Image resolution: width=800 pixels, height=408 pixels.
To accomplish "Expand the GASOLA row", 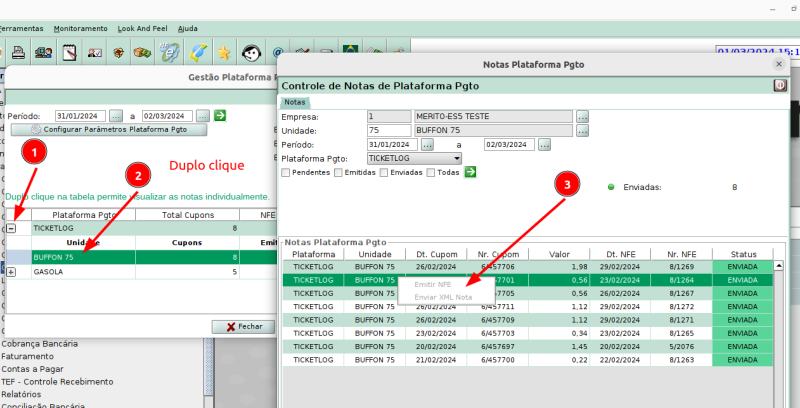I will tap(12, 272).
